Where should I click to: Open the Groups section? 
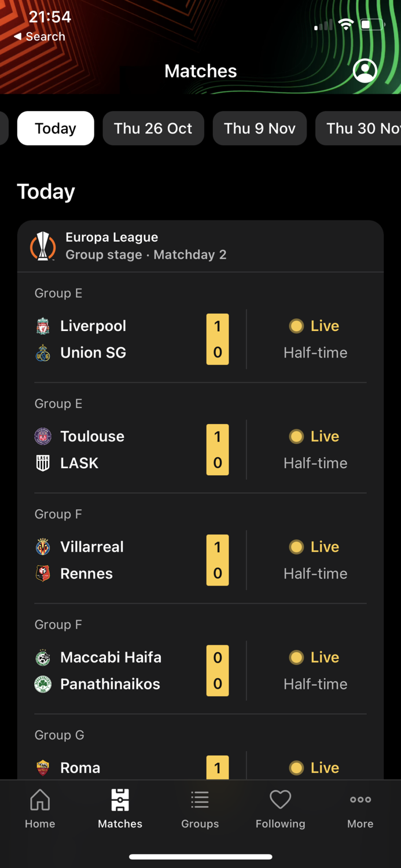(200, 808)
